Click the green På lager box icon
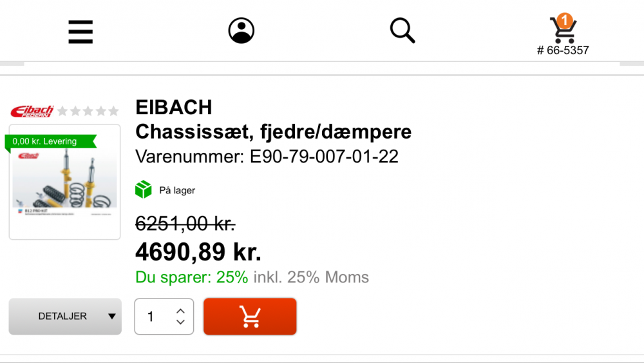644x363 pixels. (144, 190)
